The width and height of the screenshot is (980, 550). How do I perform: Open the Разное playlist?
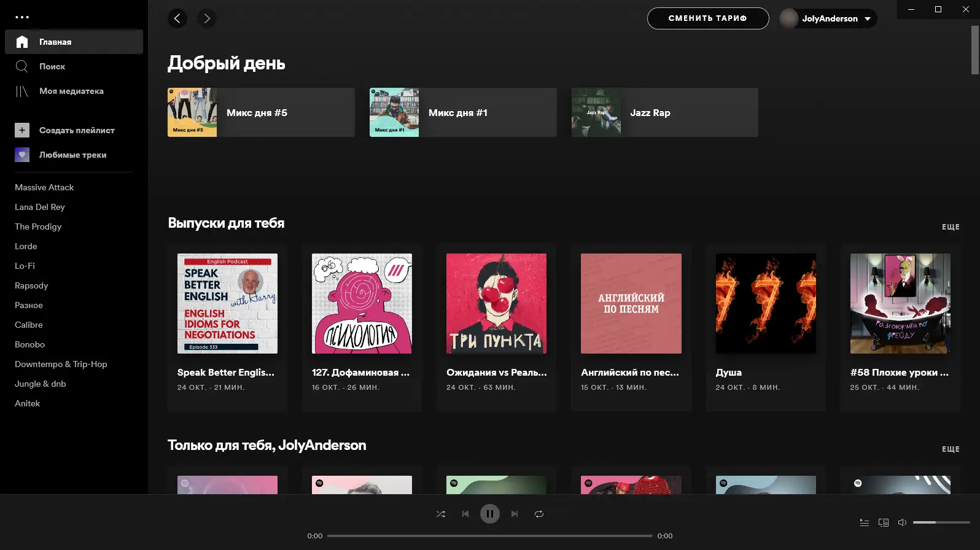click(x=29, y=305)
